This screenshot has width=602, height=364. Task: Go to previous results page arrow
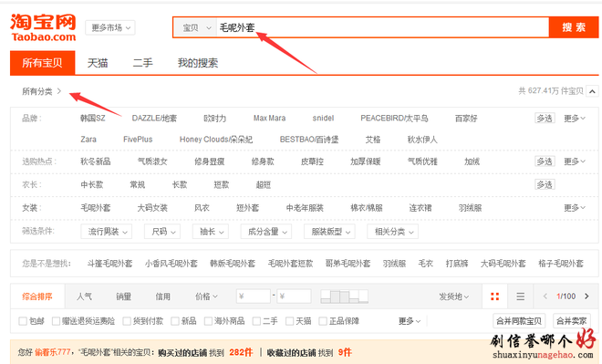coord(545,296)
